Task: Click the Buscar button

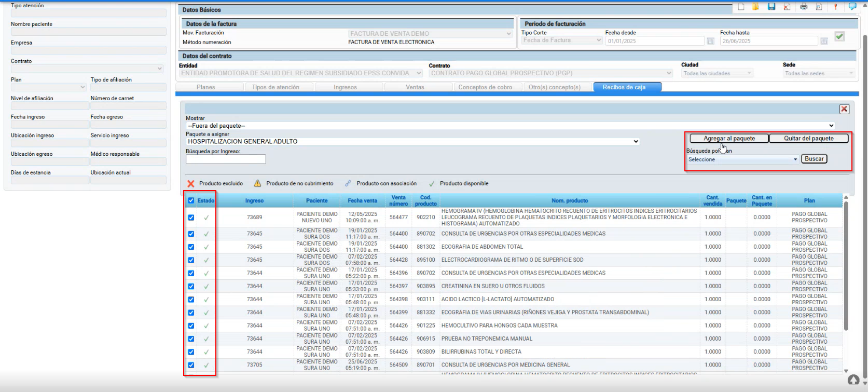Action: point(814,159)
